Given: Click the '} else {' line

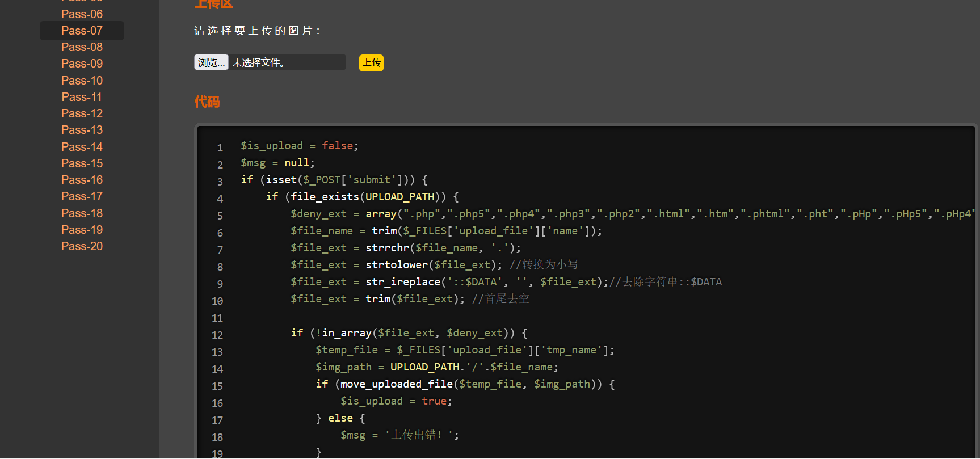Looking at the screenshot, I should pos(340,418).
